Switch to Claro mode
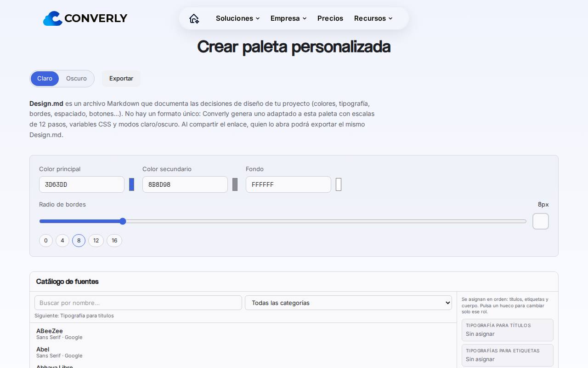Viewport: 588px width, 368px height. pos(45,79)
